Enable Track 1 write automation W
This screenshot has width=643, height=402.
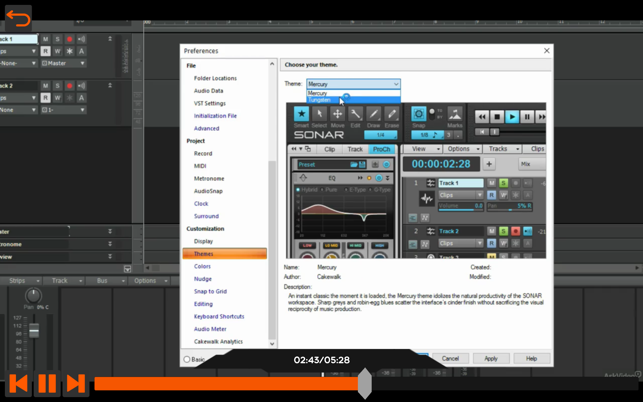tap(57, 51)
